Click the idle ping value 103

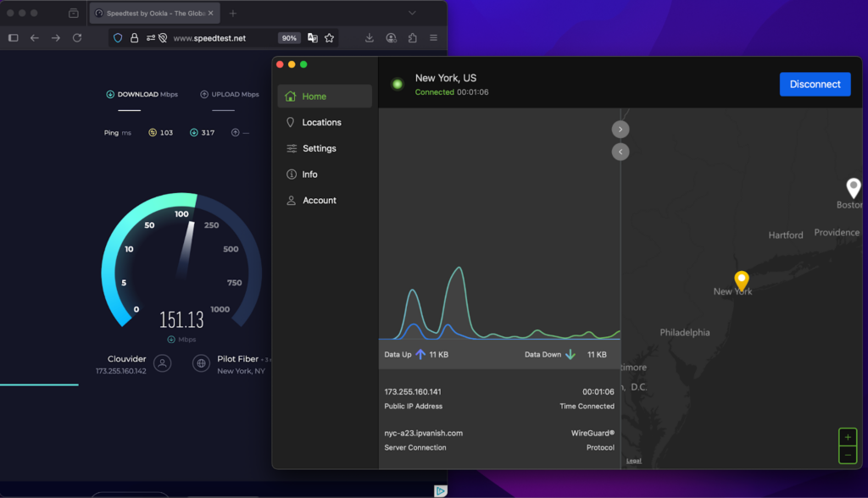[166, 133]
